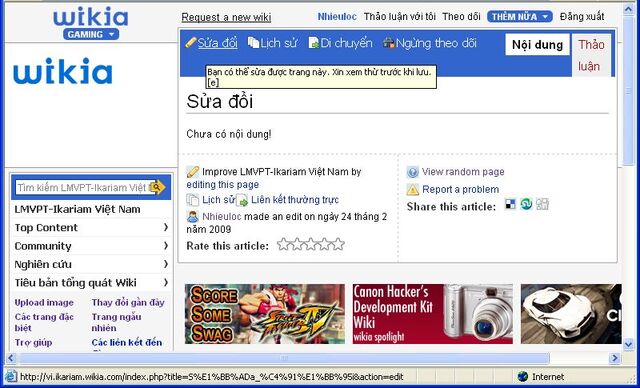Screen dimensions: 640x388
Task: Click the Report a problem warning icon
Action: tap(413, 190)
